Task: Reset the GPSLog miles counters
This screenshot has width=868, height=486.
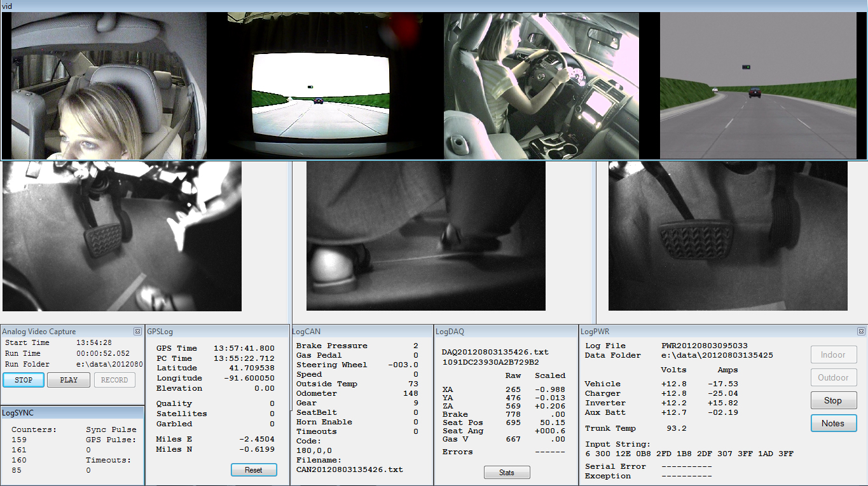Action: [253, 470]
